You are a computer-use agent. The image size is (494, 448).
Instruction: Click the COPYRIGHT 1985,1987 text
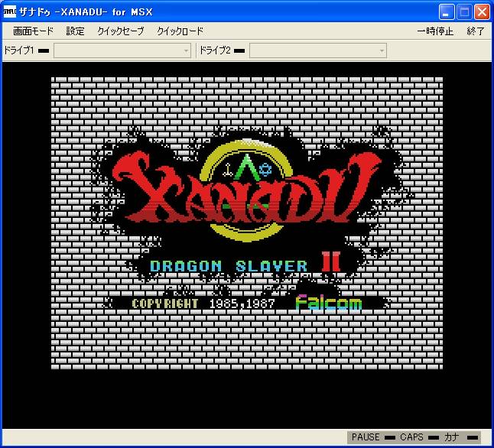point(203,304)
